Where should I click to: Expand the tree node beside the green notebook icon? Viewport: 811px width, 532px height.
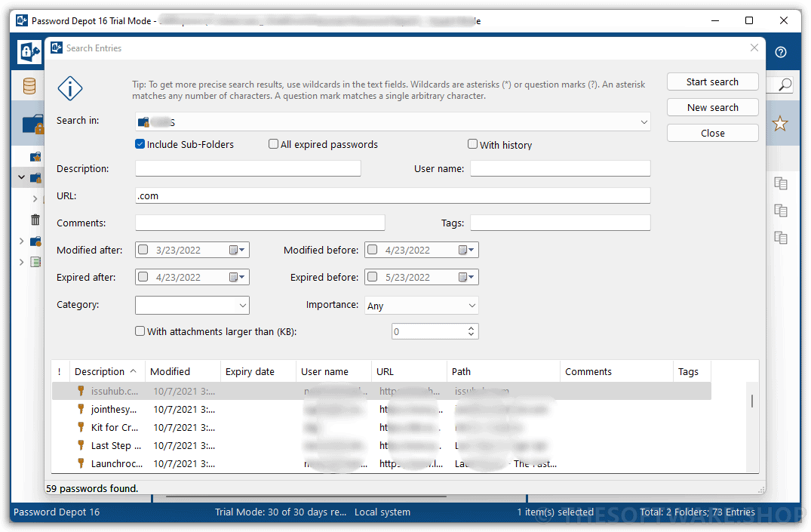point(21,262)
